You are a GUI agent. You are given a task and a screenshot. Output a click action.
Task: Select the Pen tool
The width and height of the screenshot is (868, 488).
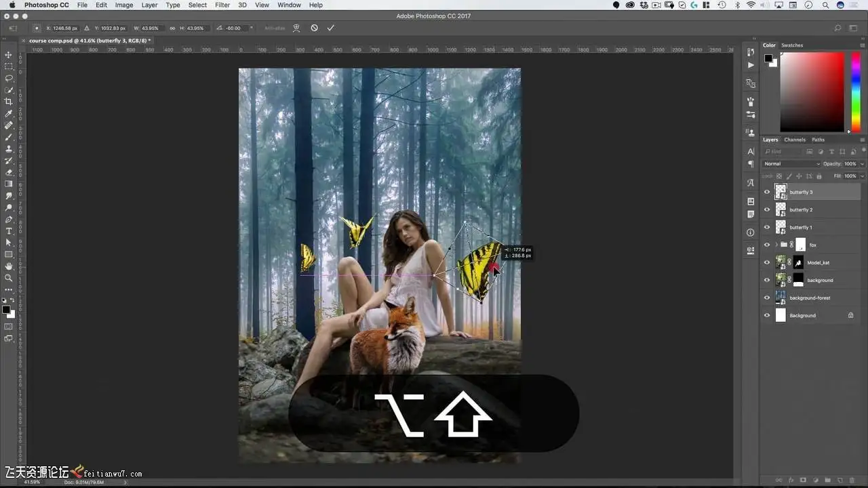tap(9, 220)
